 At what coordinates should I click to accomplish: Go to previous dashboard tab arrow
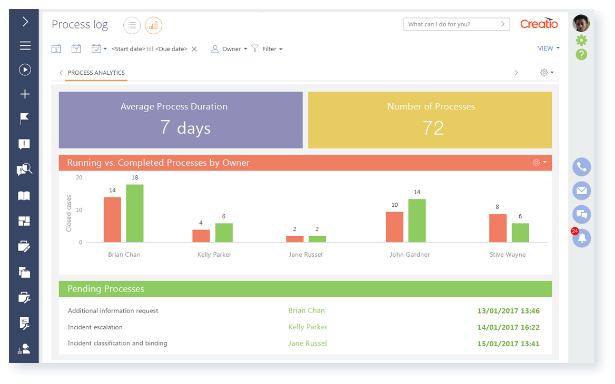61,73
